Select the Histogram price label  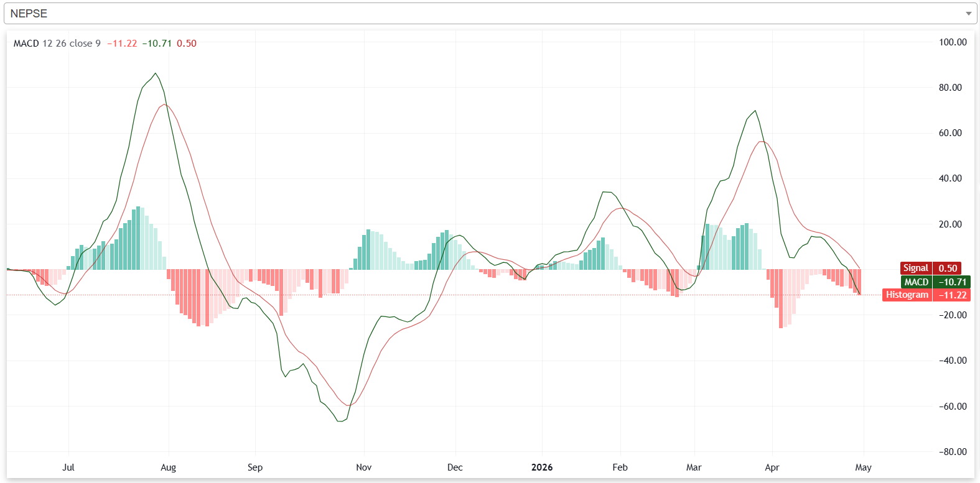tap(907, 295)
